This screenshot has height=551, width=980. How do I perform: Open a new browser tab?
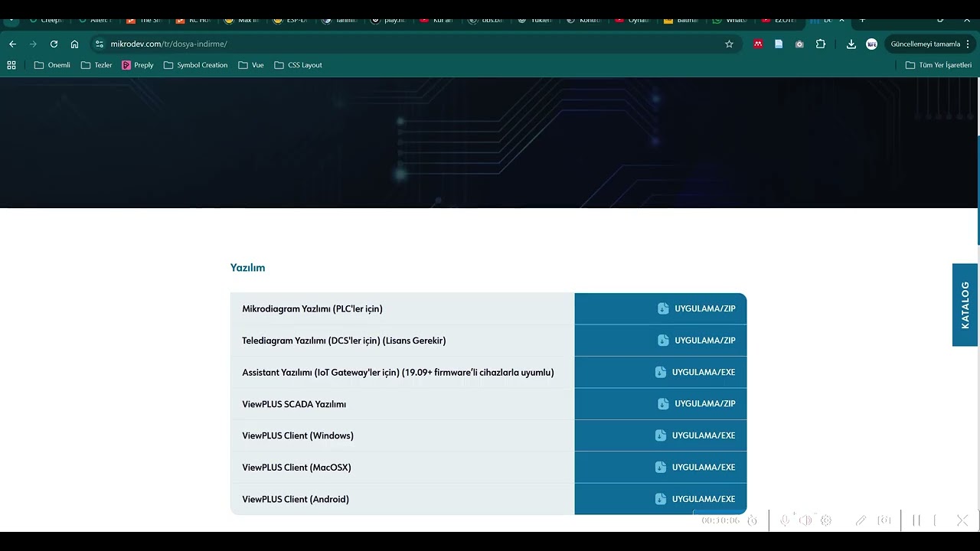click(862, 20)
